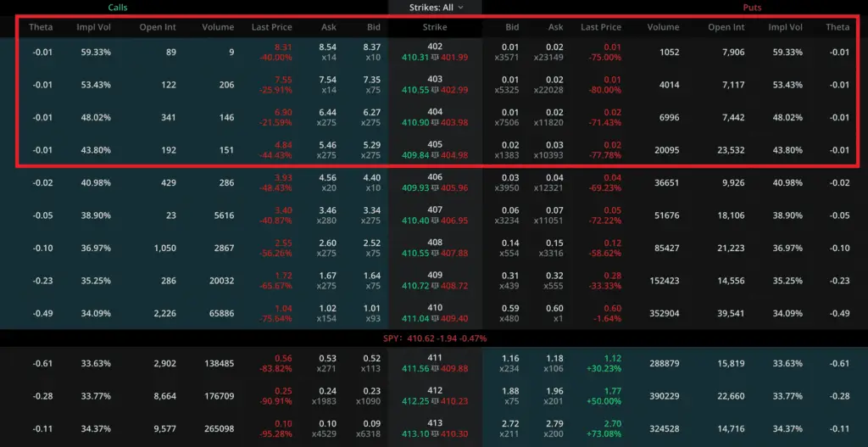Sort by the Calls-side Theta column header
868x447 pixels.
(x=41, y=27)
